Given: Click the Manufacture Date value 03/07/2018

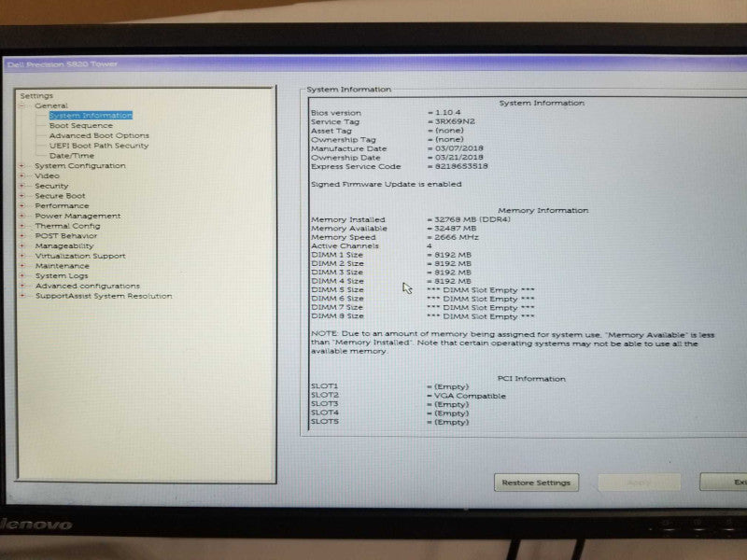Looking at the screenshot, I should [458, 148].
